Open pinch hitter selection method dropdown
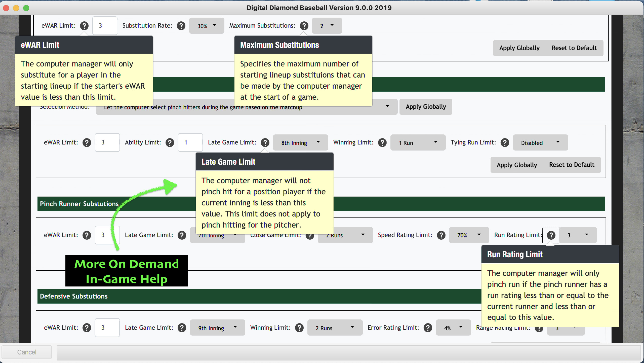 tap(387, 107)
